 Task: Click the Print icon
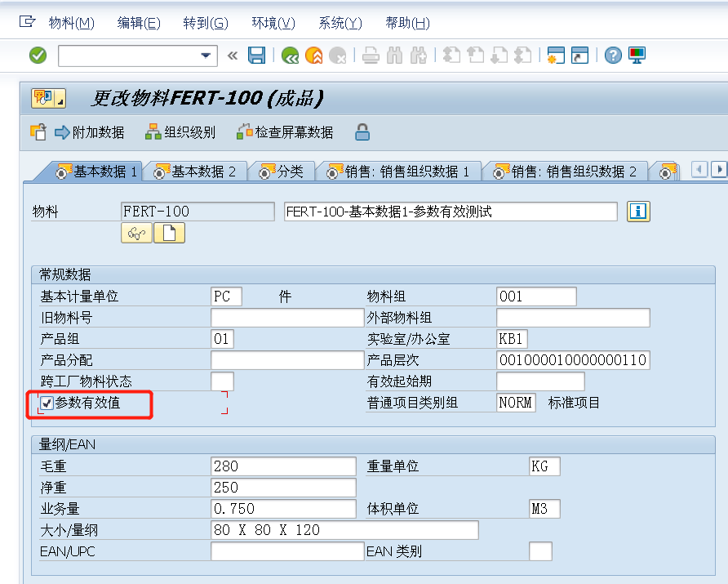coord(371,56)
